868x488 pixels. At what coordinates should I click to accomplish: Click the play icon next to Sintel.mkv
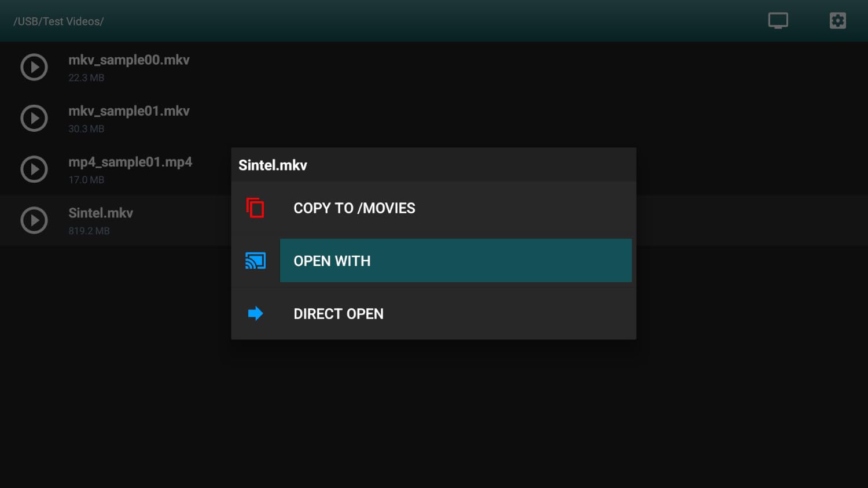pyautogui.click(x=34, y=220)
